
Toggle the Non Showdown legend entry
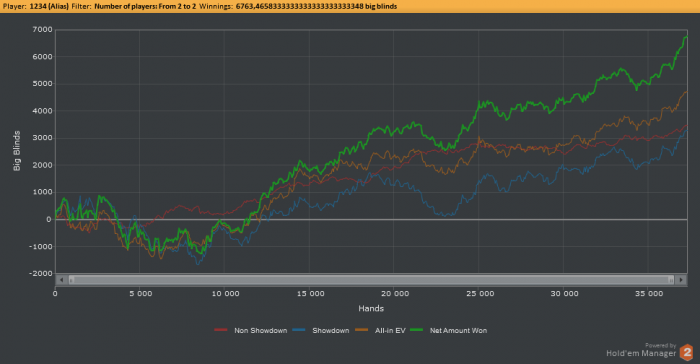coord(250,331)
